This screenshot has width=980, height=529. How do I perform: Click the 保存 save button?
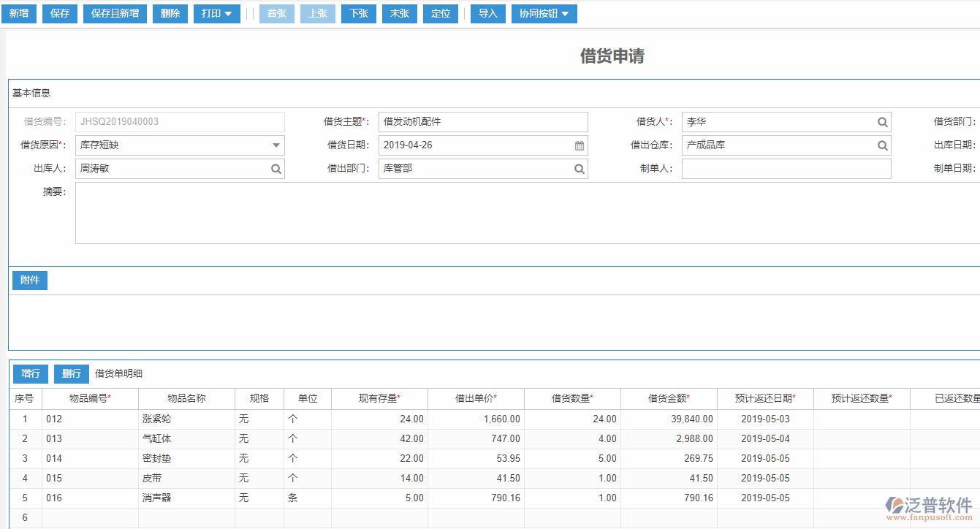pos(59,13)
